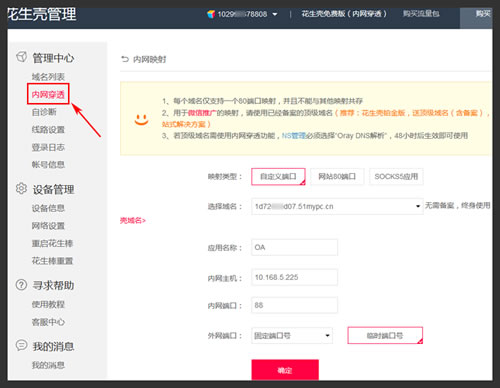Click the back arrow beside 内网映射
The image size is (500, 388).
[125, 59]
